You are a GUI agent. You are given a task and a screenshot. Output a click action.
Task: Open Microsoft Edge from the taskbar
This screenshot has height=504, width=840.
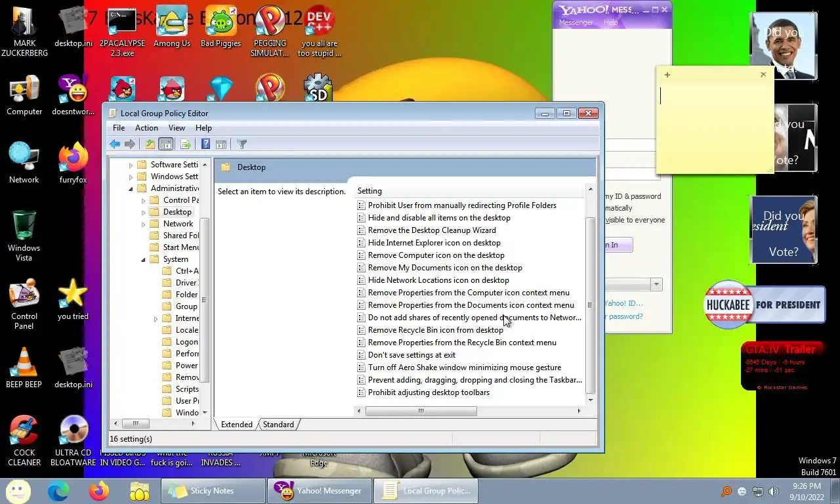[58, 491]
